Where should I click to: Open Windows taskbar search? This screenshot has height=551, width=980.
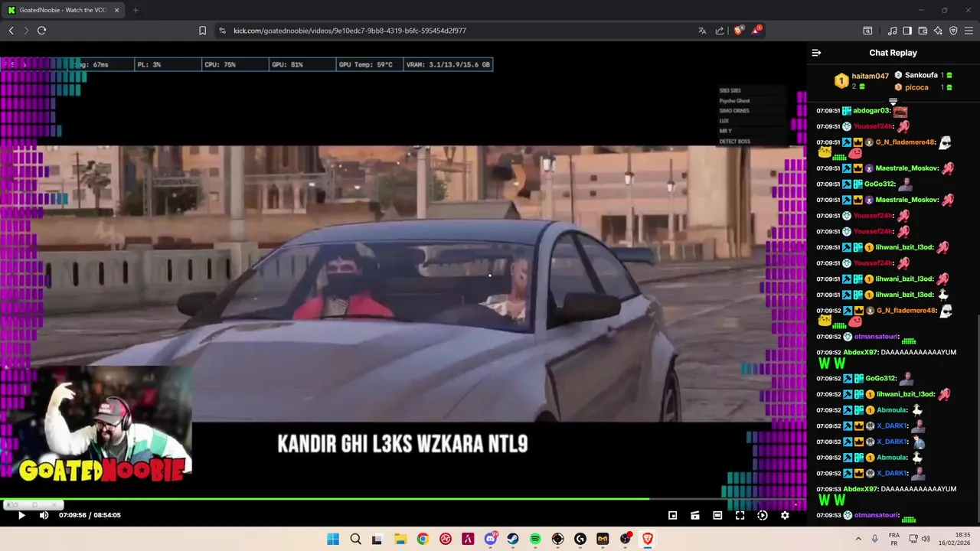click(x=355, y=539)
